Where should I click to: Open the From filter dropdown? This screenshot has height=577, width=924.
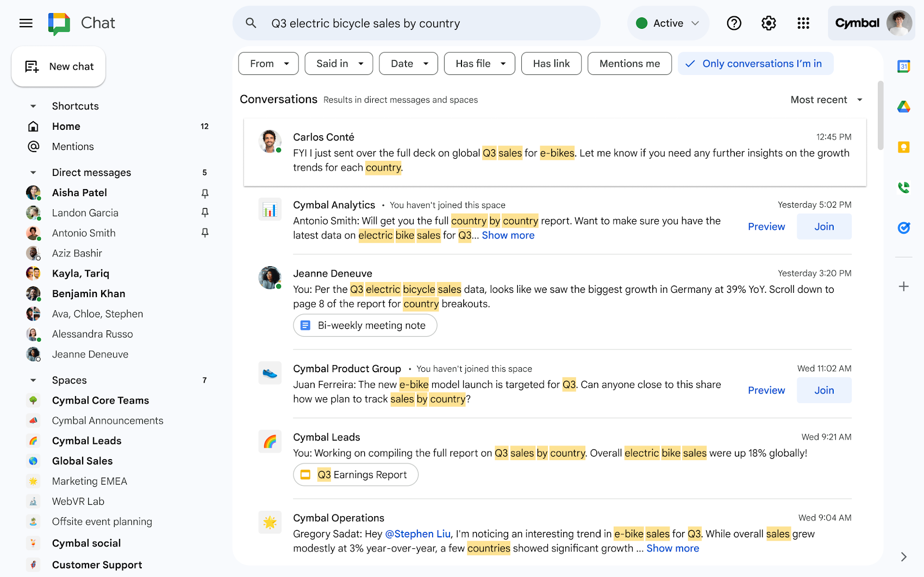tap(269, 64)
